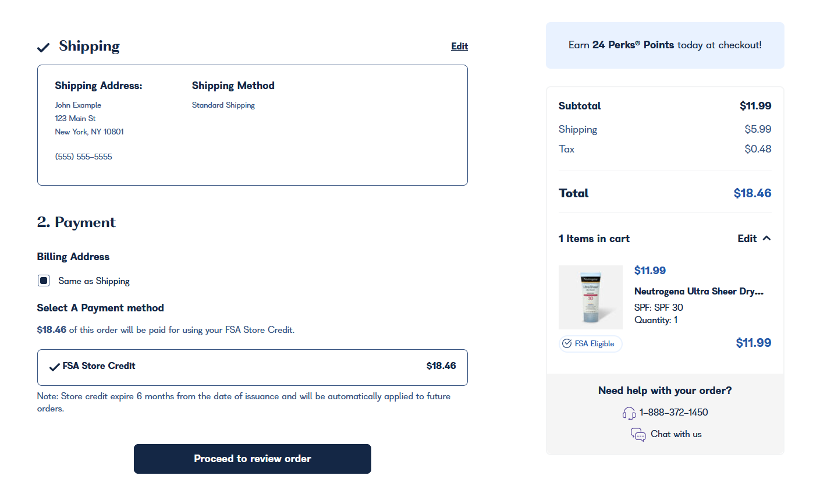Open the Chat with us link
The height and width of the screenshot is (504, 813).
pos(676,434)
